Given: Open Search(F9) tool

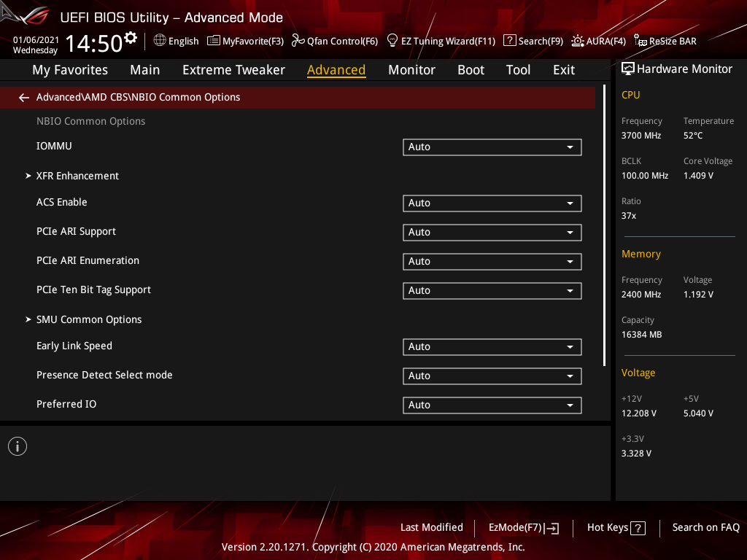Looking at the screenshot, I should click(x=533, y=41).
